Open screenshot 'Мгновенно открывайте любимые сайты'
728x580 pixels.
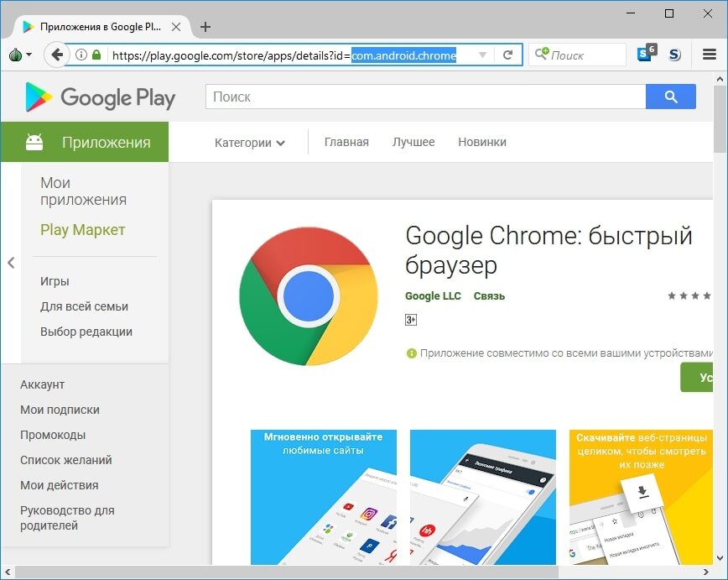(324, 497)
